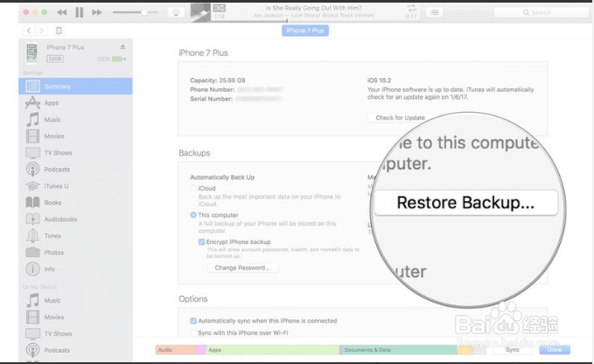Click the song progress bar

[314, 21]
